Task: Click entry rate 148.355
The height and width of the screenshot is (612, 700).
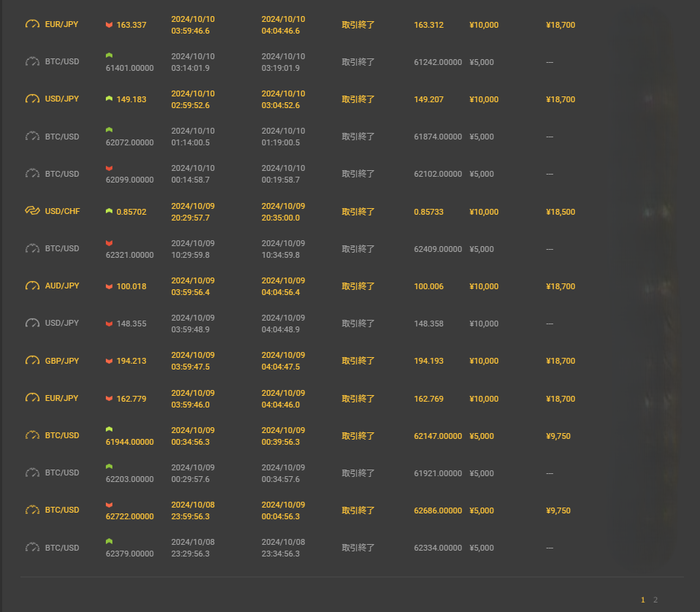Action: pos(131,324)
